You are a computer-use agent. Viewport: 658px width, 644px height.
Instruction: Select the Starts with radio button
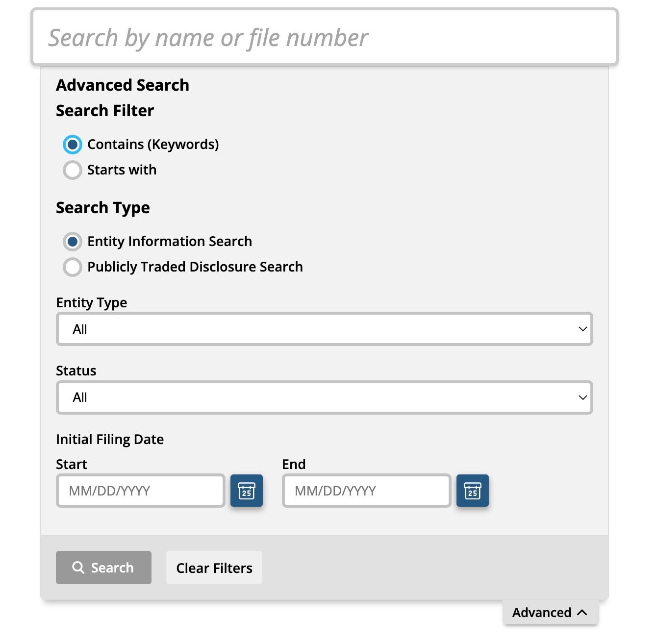click(x=73, y=170)
